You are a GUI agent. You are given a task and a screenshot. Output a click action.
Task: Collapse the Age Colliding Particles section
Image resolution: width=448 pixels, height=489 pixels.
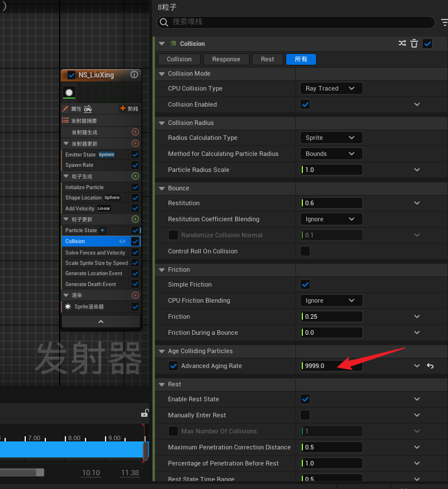(162, 351)
